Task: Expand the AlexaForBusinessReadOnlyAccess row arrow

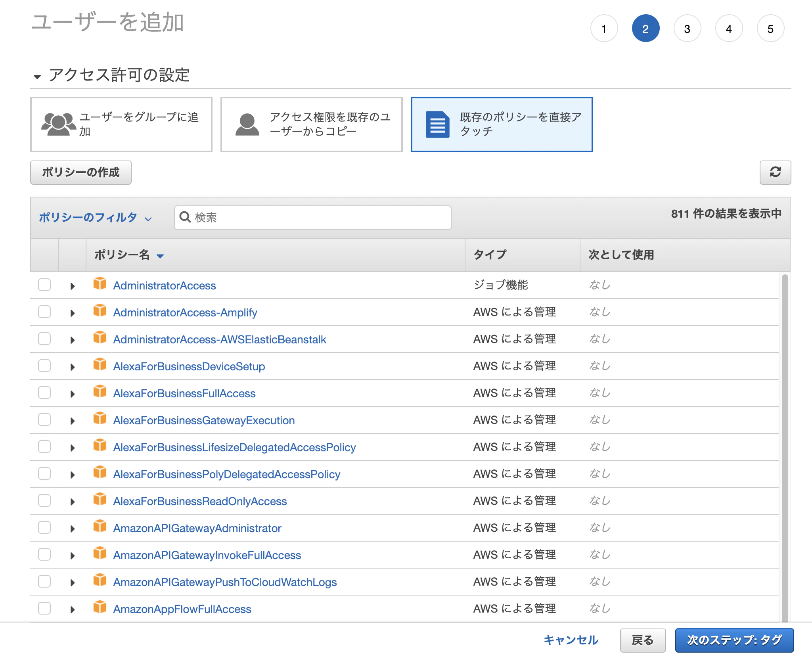Action: (x=73, y=502)
